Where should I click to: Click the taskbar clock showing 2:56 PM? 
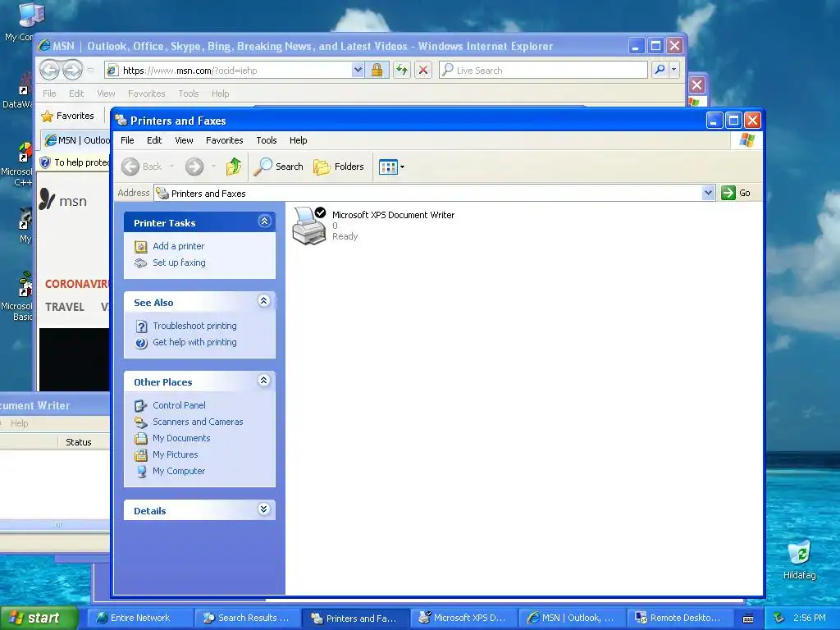tap(809, 618)
